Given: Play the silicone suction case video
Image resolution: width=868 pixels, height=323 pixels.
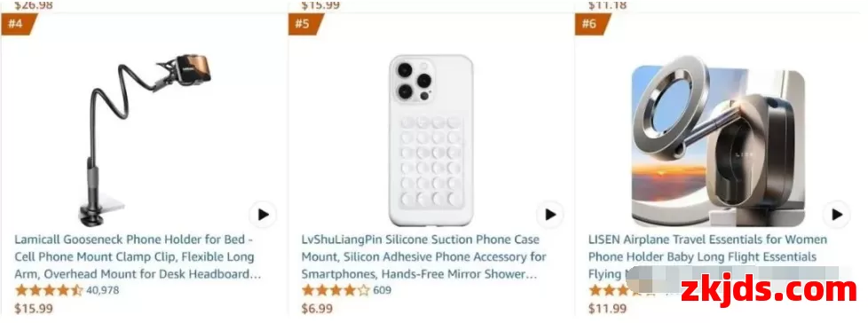Looking at the screenshot, I should pyautogui.click(x=549, y=215).
